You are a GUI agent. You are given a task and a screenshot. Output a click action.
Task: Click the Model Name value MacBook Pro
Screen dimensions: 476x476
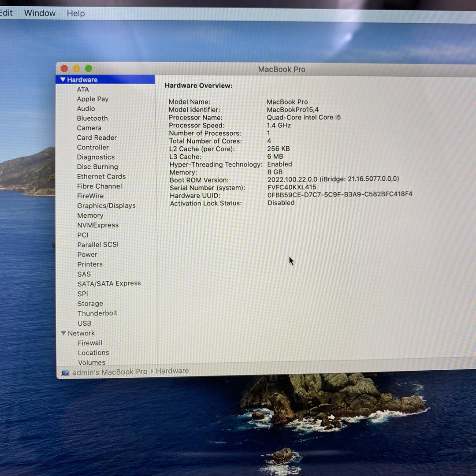[x=287, y=102]
